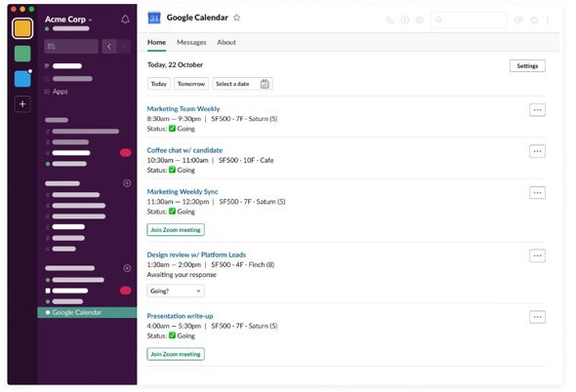Add a workspace with plus icon
Screen dimensions: 576x392
point(22,104)
